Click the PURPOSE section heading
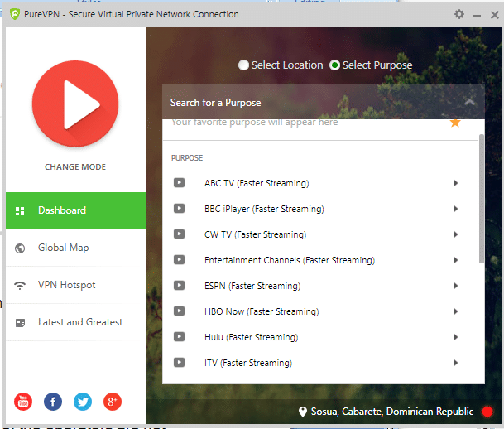 click(187, 158)
